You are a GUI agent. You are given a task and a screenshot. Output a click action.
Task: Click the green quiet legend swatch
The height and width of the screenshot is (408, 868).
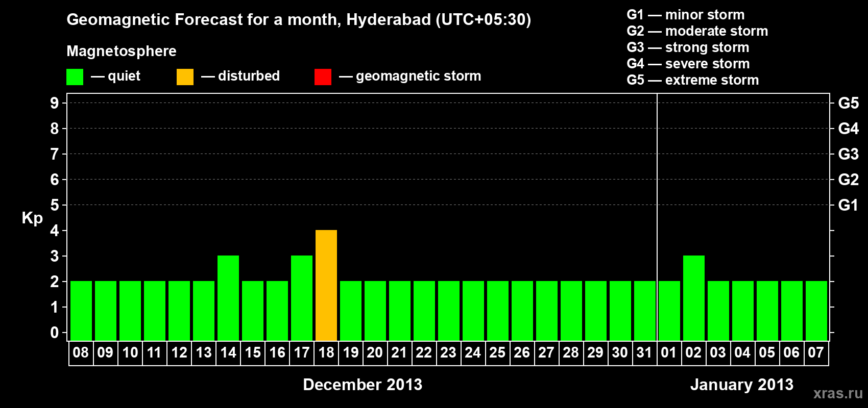coord(75,77)
